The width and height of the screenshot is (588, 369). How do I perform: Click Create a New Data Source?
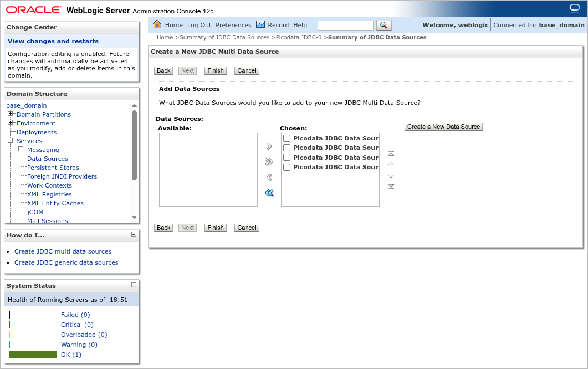[443, 127]
